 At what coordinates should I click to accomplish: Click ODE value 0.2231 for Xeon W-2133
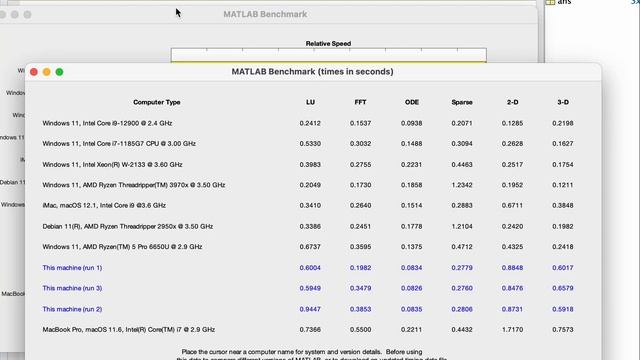tap(411, 164)
